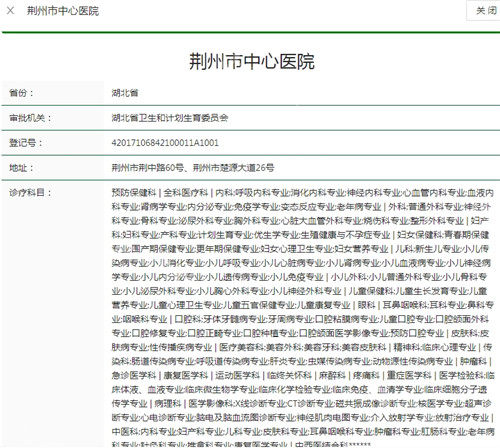Click 重症医学科 in the department list
Screen dimensions: 500x448
(x=409, y=375)
